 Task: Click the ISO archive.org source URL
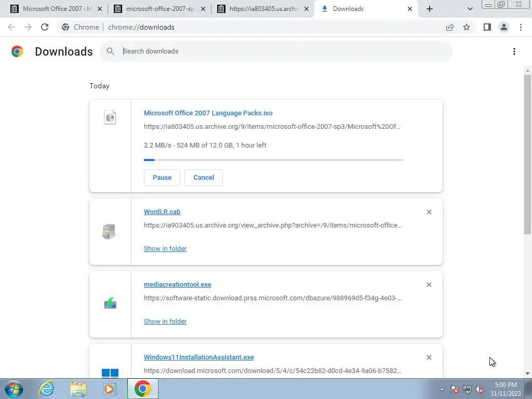(x=272, y=127)
